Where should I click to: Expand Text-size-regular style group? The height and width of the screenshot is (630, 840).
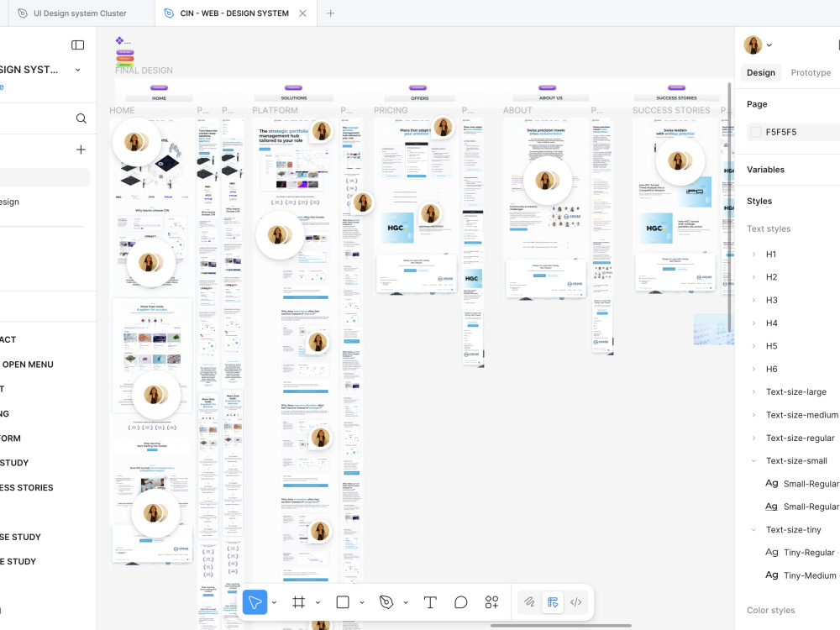click(753, 438)
